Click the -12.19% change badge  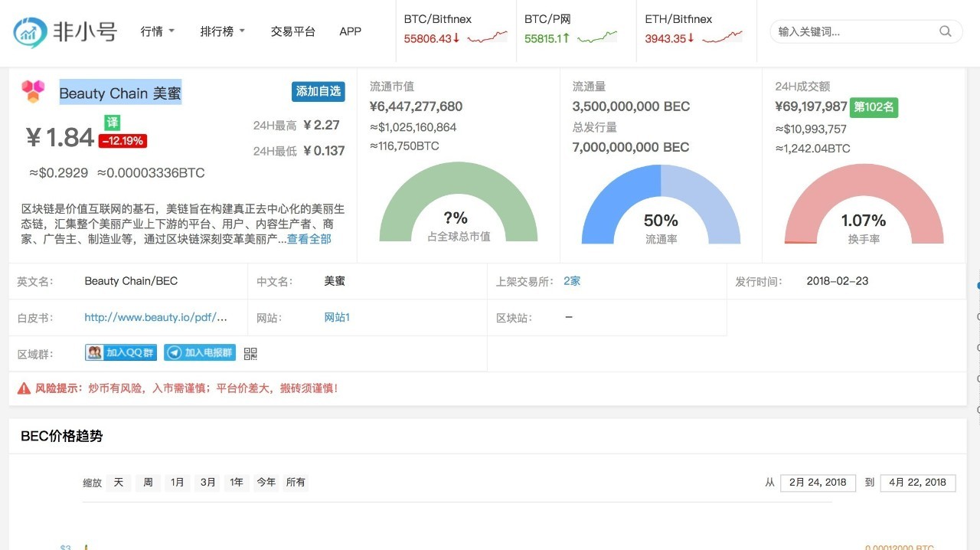pyautogui.click(x=122, y=141)
